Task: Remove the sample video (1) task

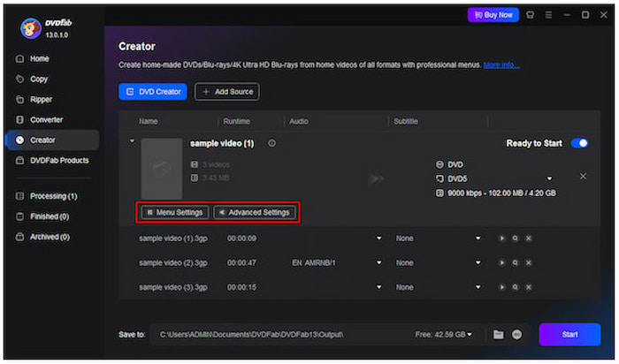Action: pyautogui.click(x=583, y=176)
